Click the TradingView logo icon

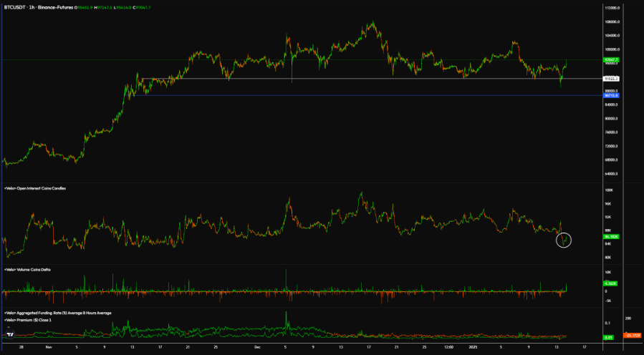coord(10,335)
